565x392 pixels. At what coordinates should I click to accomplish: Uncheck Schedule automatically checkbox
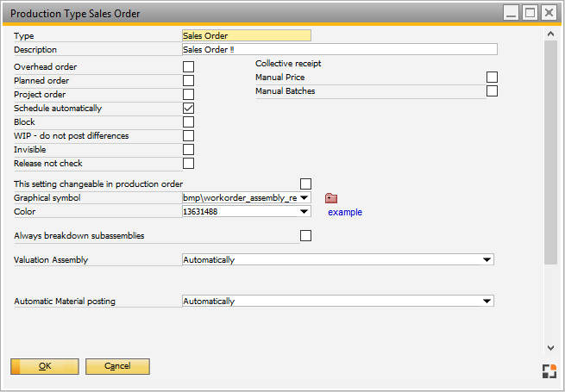tap(188, 109)
